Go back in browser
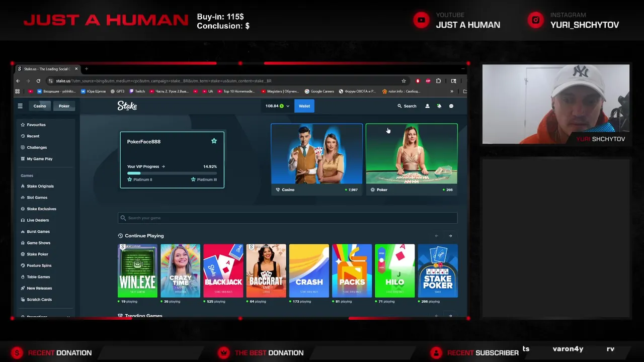644x362 pixels. [18, 81]
